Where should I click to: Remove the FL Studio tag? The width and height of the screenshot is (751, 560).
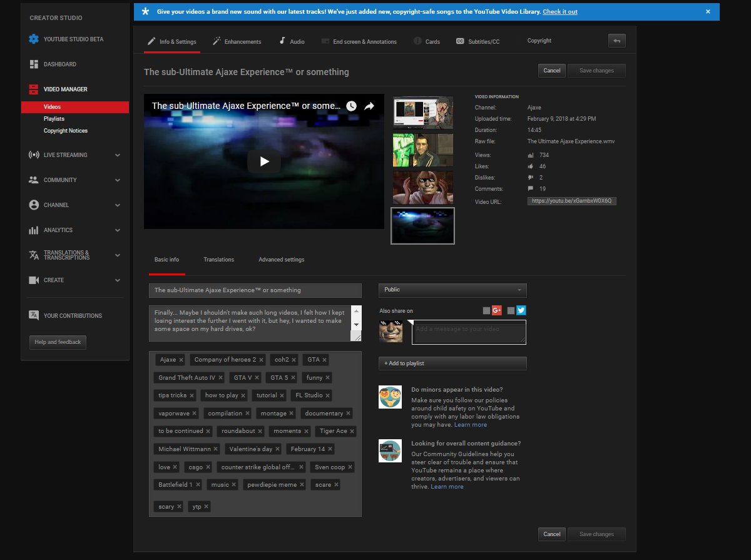click(x=328, y=395)
